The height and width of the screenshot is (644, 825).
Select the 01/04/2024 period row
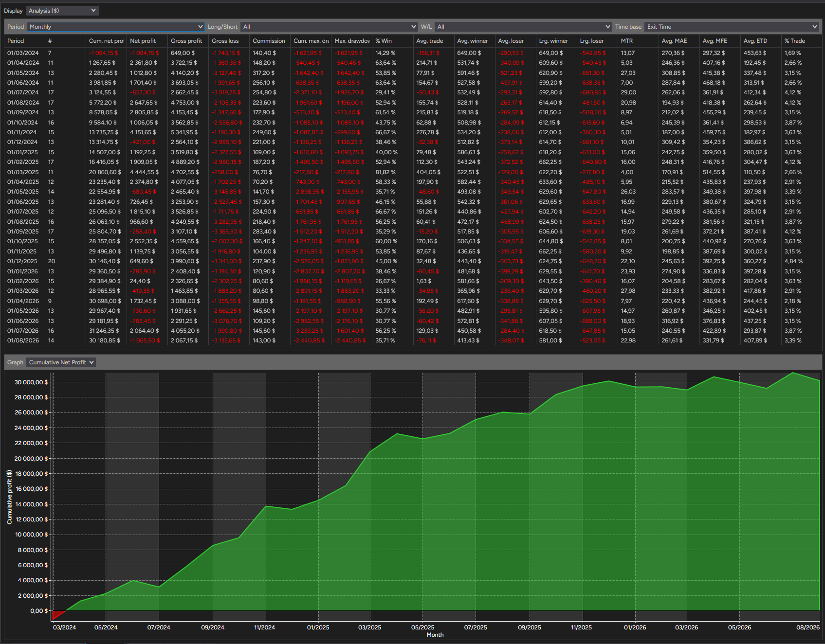pos(413,63)
